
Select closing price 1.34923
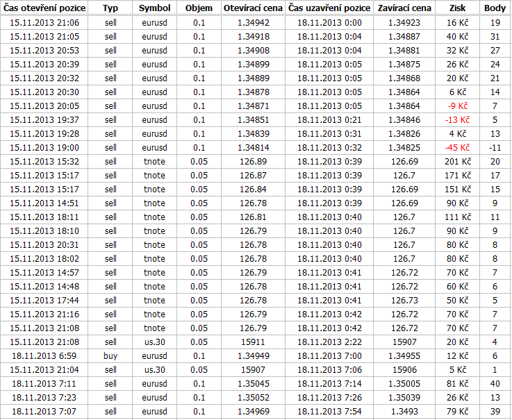(x=404, y=22)
